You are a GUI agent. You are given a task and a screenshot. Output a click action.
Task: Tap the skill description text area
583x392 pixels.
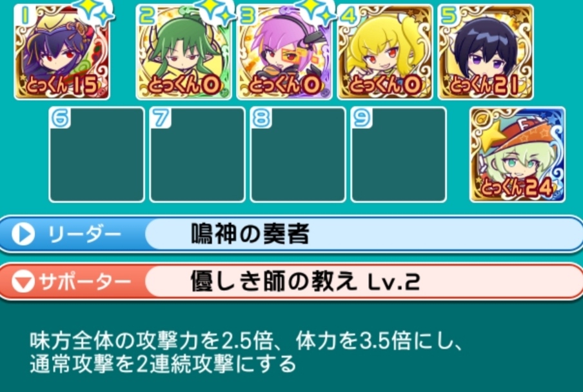tap(246, 352)
